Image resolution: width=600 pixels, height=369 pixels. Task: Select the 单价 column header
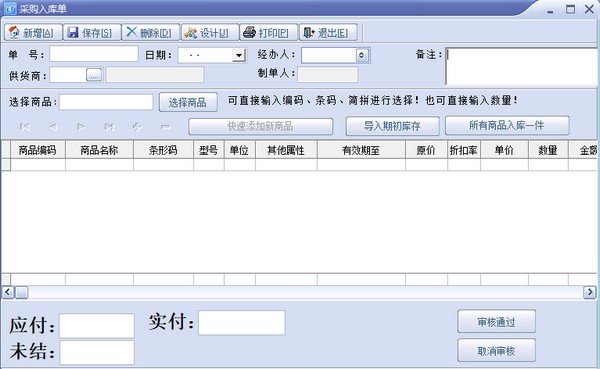pyautogui.click(x=504, y=150)
